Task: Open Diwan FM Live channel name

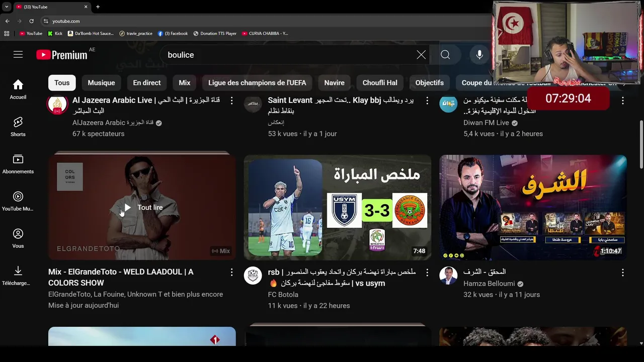Action: coord(486,123)
